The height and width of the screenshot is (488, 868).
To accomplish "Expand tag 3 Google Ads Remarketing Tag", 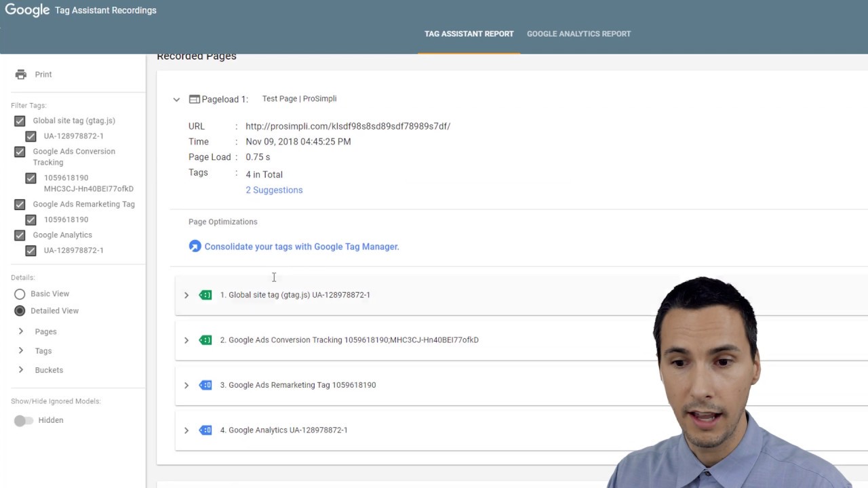I will (186, 385).
